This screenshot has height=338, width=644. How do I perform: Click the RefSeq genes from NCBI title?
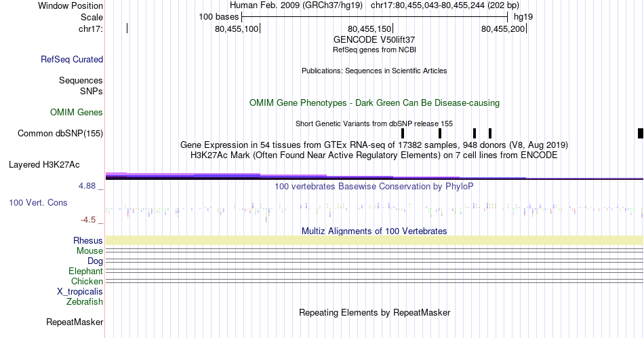point(374,50)
